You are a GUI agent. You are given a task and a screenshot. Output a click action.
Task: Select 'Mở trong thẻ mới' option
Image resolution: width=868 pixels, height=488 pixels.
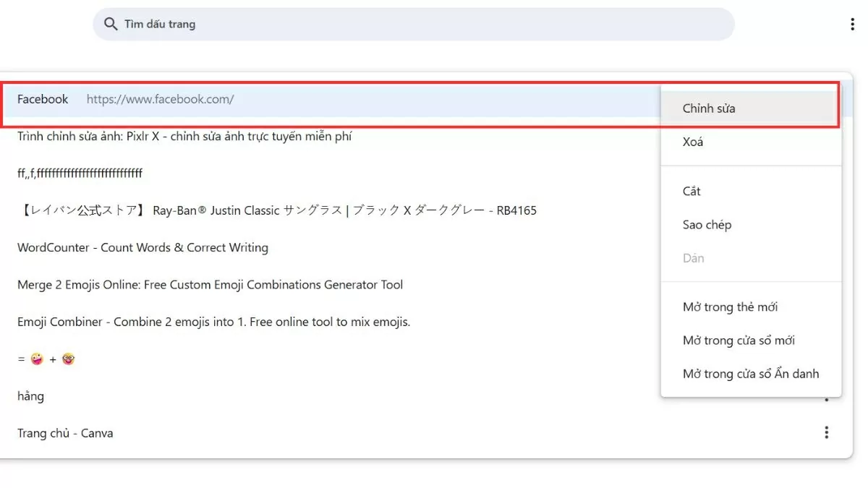pos(730,307)
